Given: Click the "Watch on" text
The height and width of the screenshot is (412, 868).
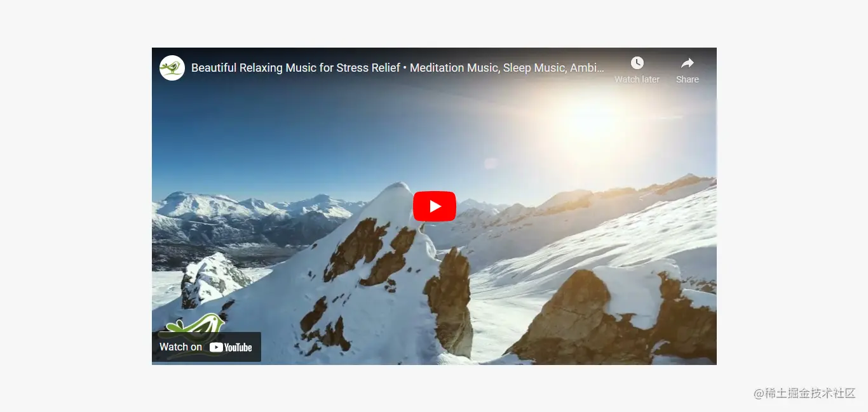Looking at the screenshot, I should (180, 347).
